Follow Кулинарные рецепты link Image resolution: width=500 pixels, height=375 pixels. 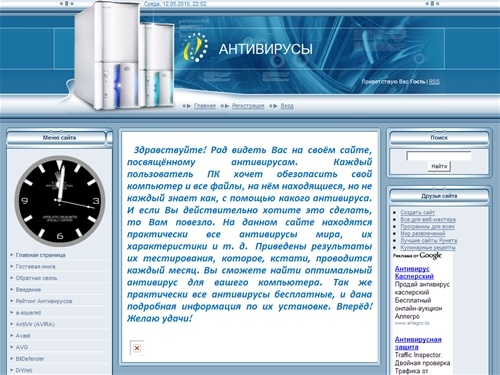tap(428, 247)
